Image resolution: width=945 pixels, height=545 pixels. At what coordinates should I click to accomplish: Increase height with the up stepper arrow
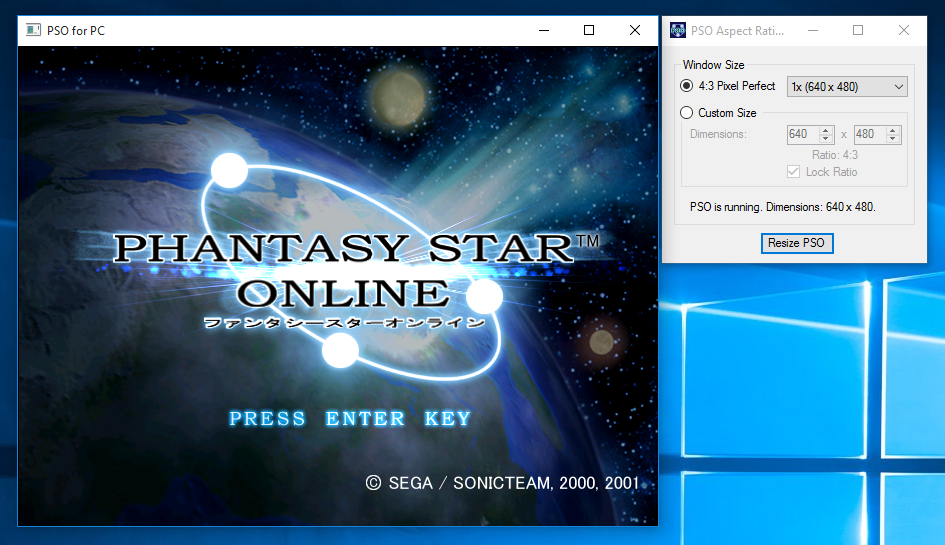(x=893, y=130)
